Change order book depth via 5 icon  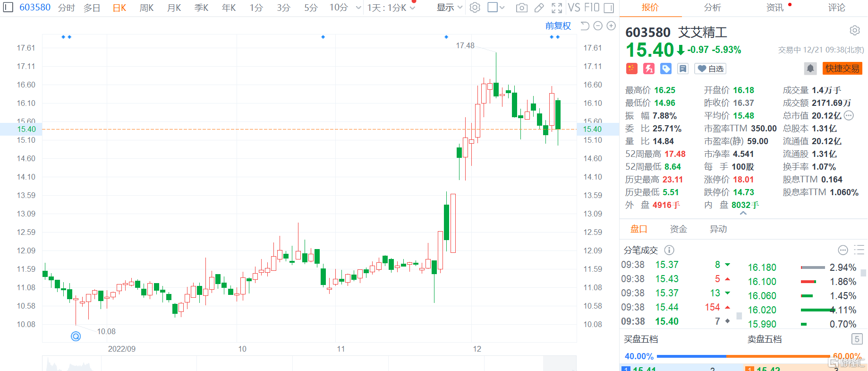tap(857, 339)
